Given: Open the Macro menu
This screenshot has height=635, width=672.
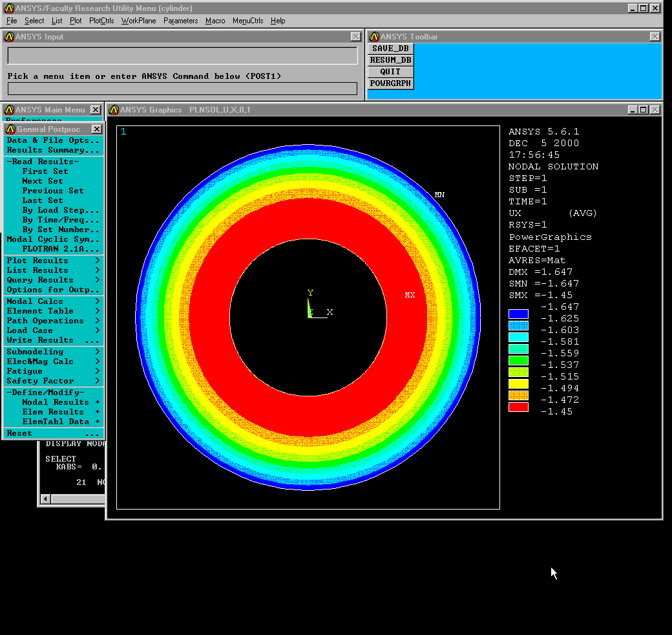Looking at the screenshot, I should [215, 21].
